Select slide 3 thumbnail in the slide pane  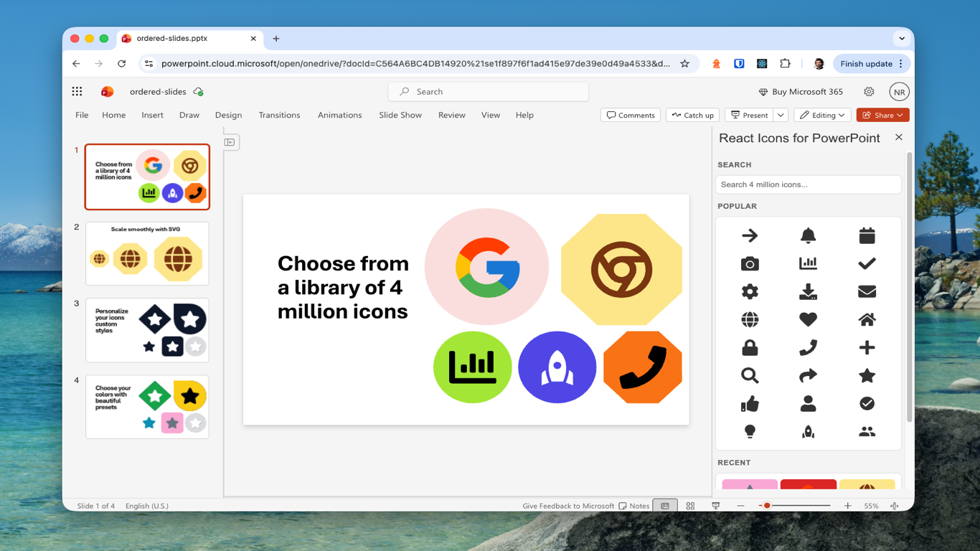pyautogui.click(x=146, y=330)
